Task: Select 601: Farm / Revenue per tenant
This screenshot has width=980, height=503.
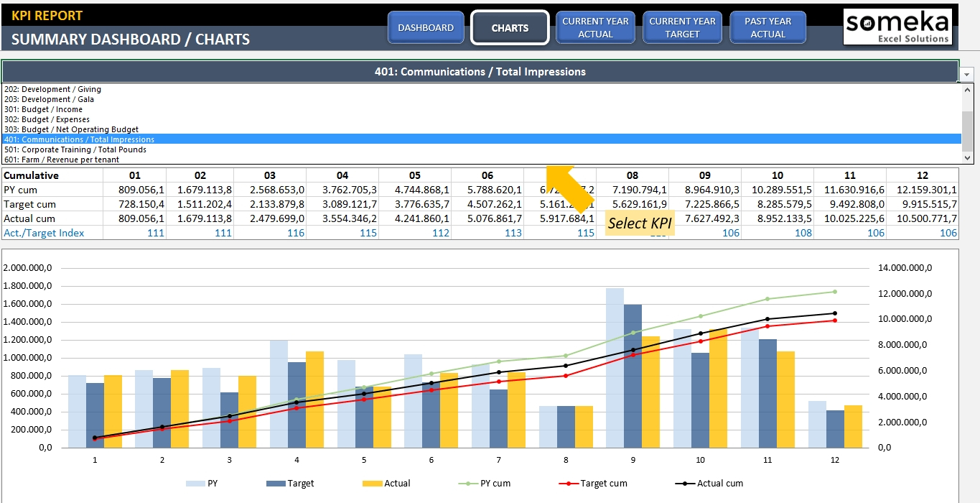Action: [x=62, y=160]
